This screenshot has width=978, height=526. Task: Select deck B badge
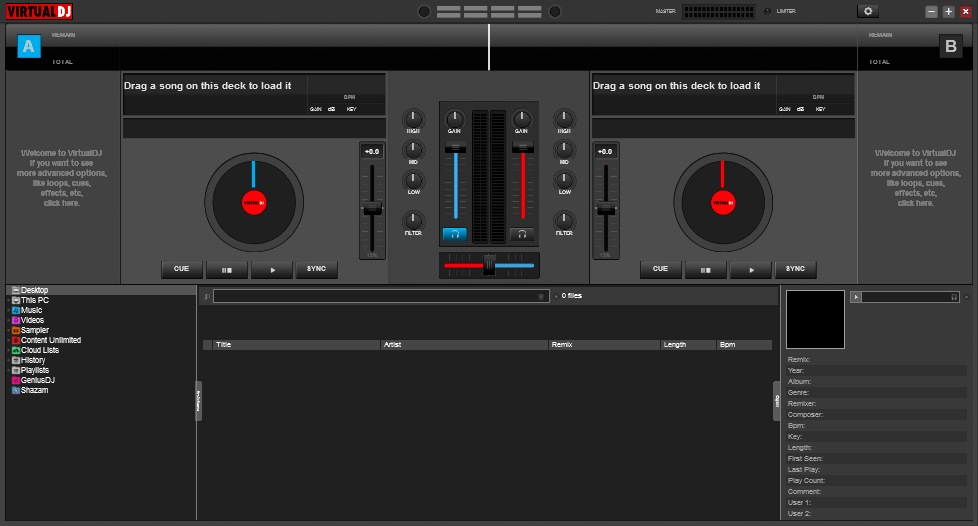pyautogui.click(x=951, y=46)
